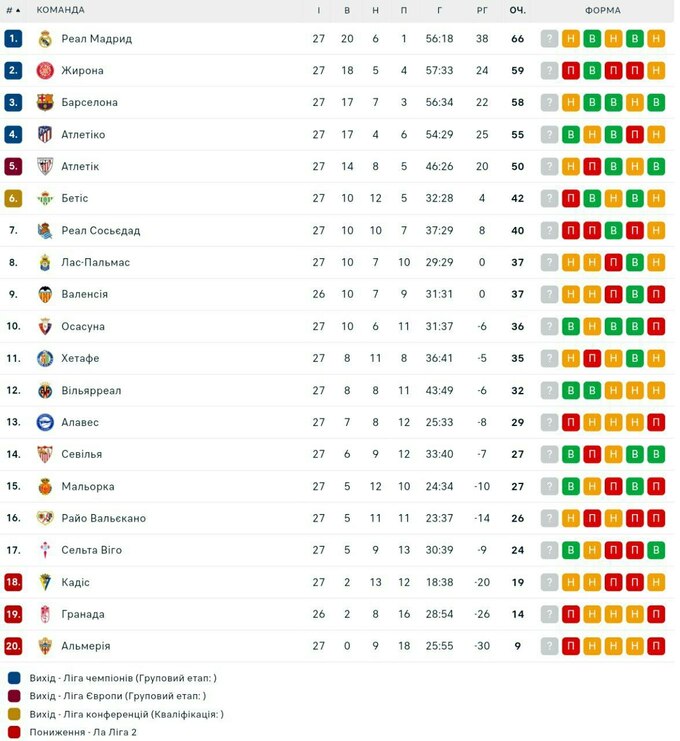This screenshot has height=741, width=680.
Task: Click the Sevilla club crest
Action: click(44, 455)
